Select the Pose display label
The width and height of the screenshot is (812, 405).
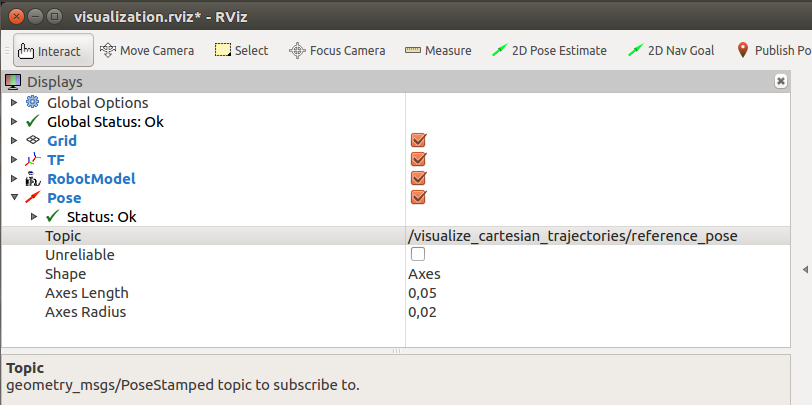click(x=64, y=198)
